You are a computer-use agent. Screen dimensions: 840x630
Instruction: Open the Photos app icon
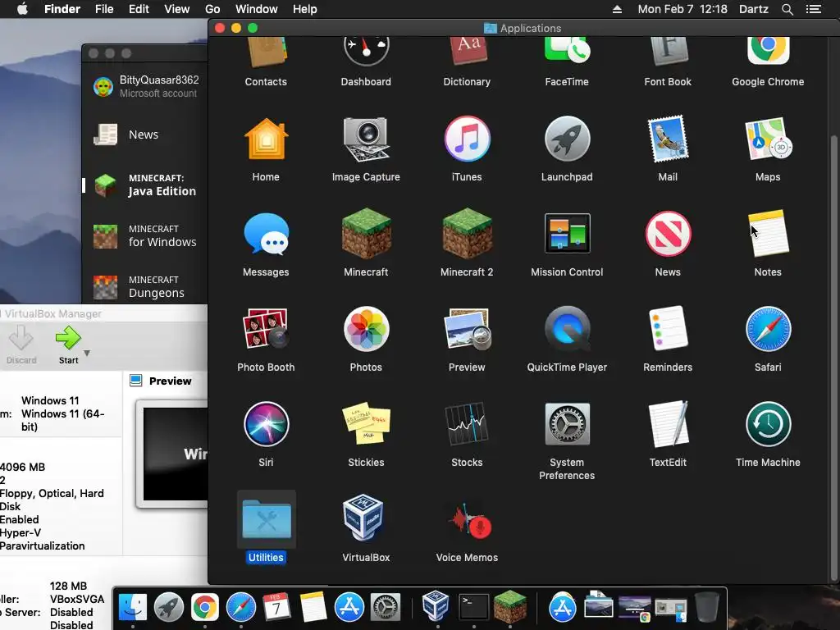coord(366,329)
